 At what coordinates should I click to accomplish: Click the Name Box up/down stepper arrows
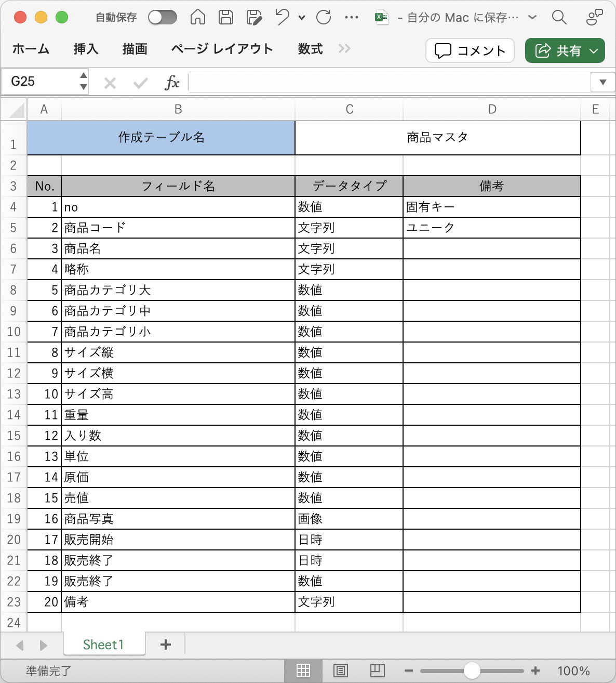click(84, 82)
